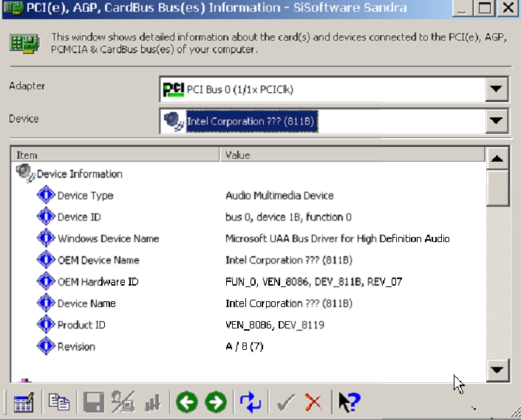The image size is (521, 420).
Task: Click value Audio Multimedia Device
Action: pos(279,196)
